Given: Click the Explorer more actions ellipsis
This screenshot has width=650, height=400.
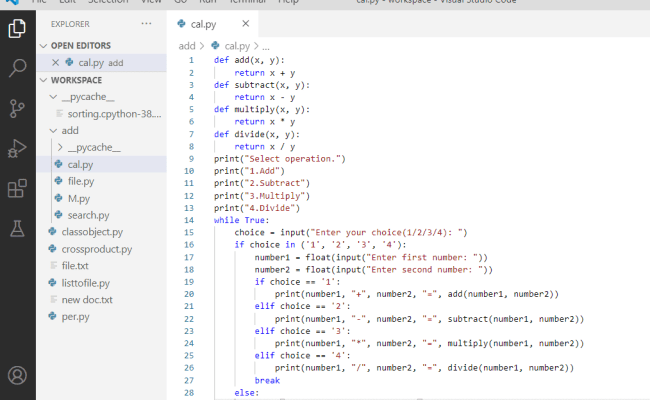Looking at the screenshot, I should [146, 24].
